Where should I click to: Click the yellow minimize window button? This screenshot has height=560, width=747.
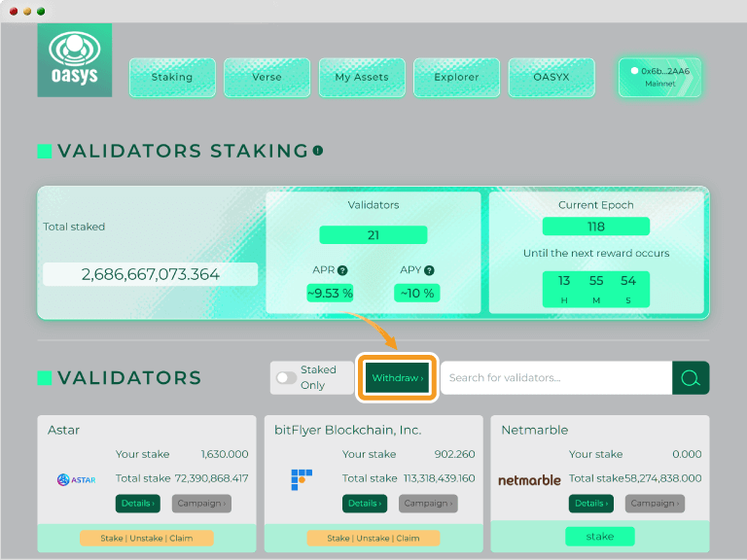point(27,11)
